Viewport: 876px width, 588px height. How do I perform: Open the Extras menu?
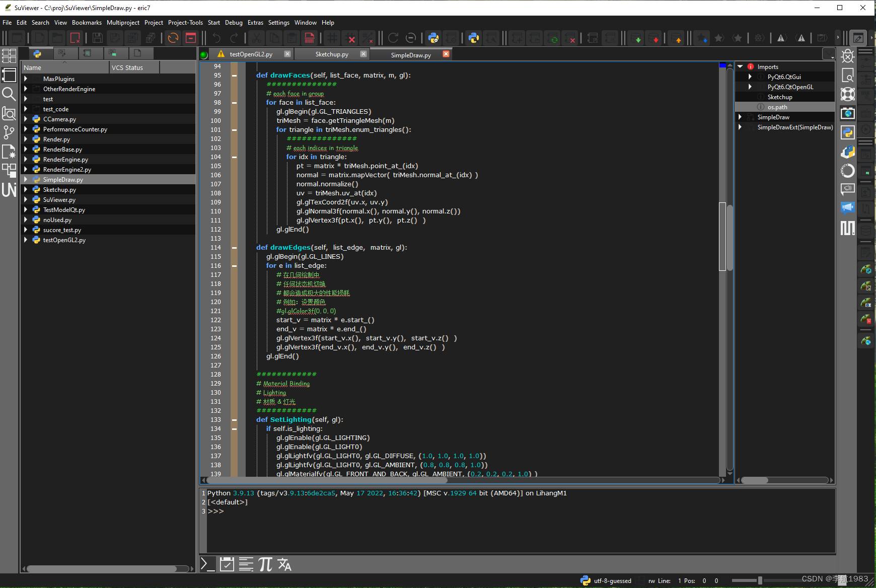(255, 23)
